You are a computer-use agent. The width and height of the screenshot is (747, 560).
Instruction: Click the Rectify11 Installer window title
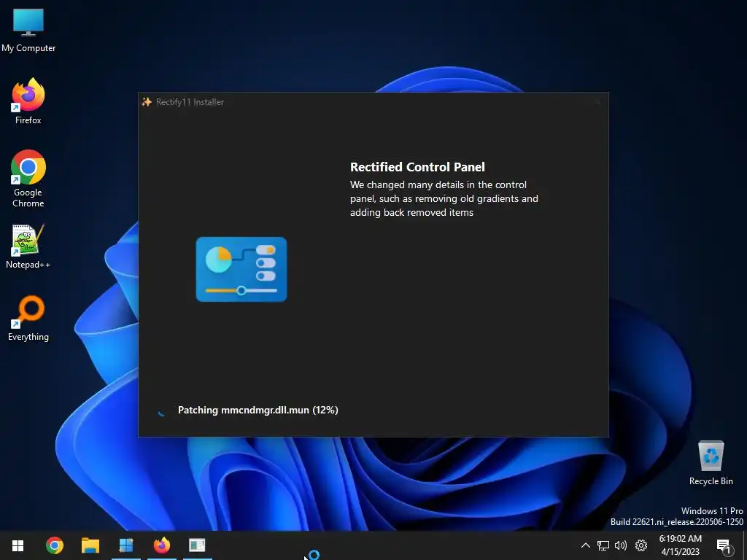tap(190, 102)
